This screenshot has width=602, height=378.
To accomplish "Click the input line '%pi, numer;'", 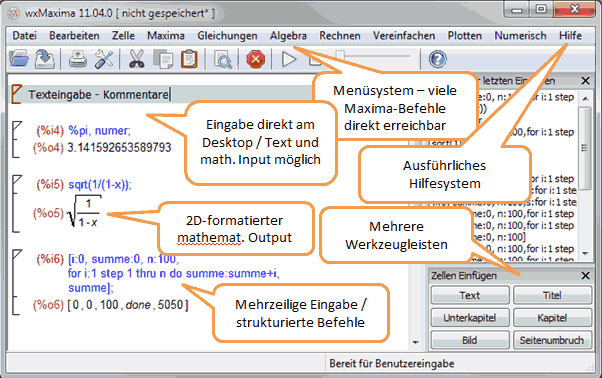I will pyautogui.click(x=99, y=131).
